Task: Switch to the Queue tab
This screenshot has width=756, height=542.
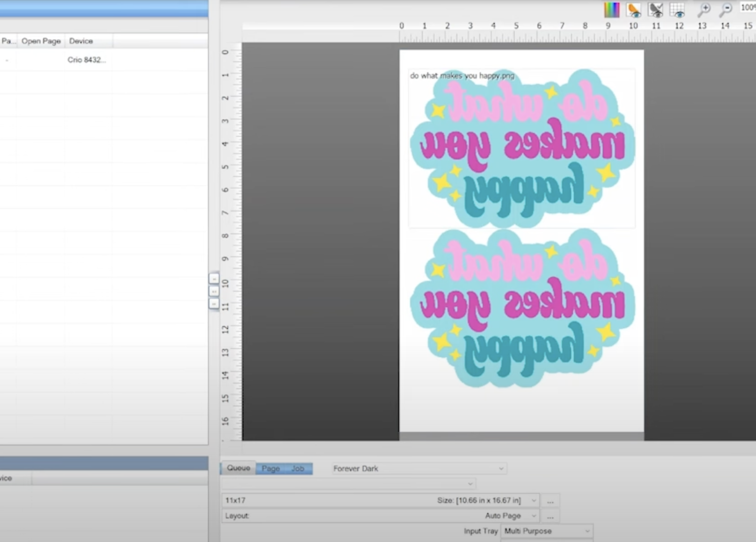Action: click(x=238, y=468)
